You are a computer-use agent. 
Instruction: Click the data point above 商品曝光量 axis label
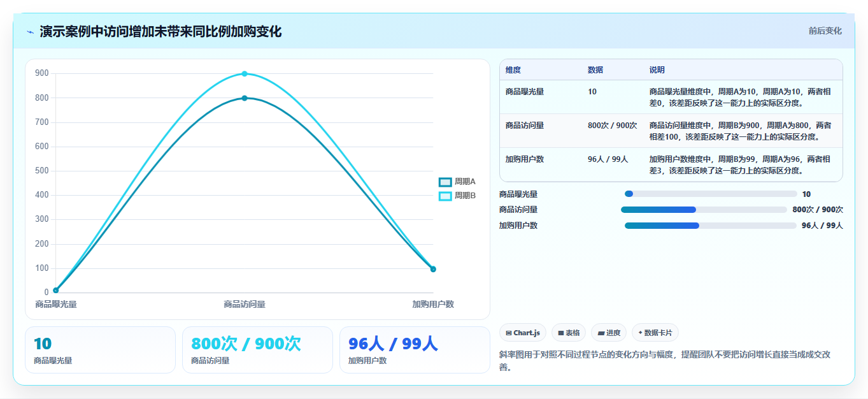pos(56,290)
